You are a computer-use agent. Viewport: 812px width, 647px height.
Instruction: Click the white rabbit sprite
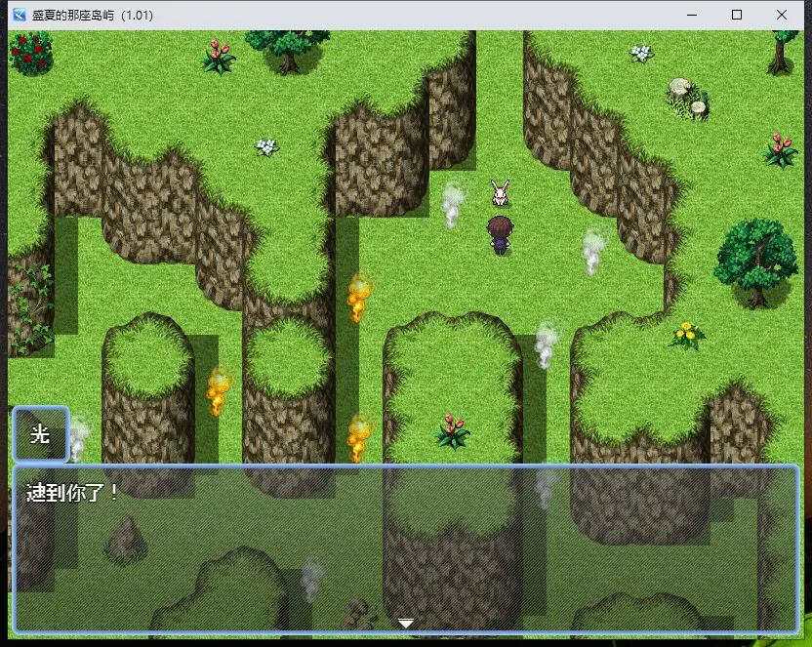point(501,192)
